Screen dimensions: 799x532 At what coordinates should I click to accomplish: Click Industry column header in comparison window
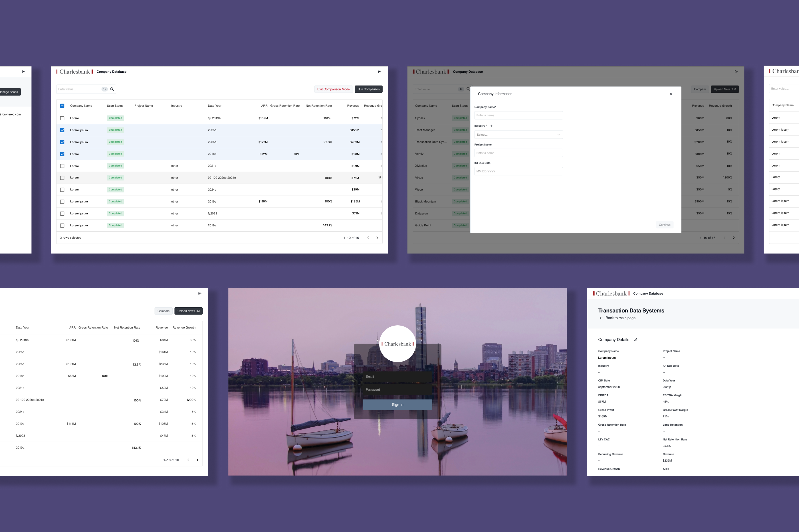pos(177,106)
